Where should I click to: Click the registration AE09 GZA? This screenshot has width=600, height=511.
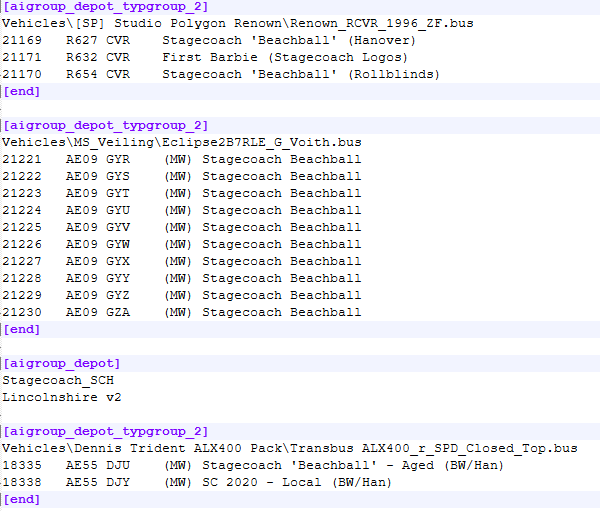[x=98, y=312]
